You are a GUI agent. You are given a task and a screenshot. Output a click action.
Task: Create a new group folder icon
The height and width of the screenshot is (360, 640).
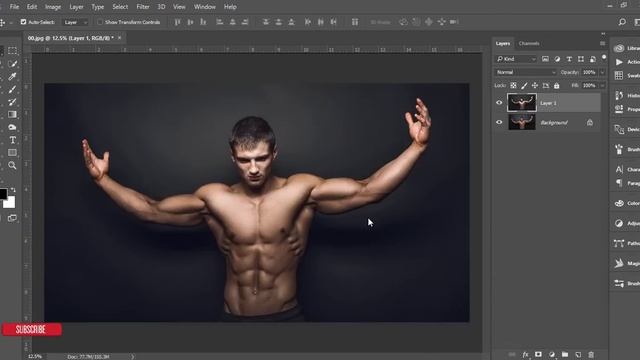tap(565, 354)
